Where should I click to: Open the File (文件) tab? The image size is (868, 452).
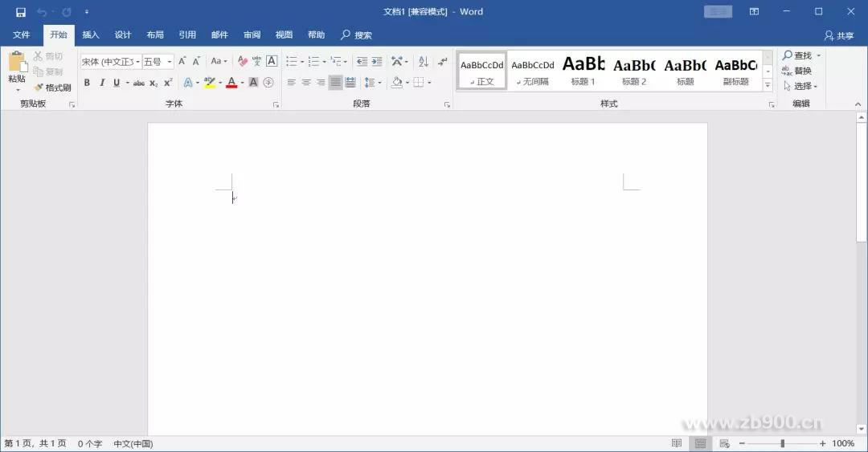pos(21,35)
